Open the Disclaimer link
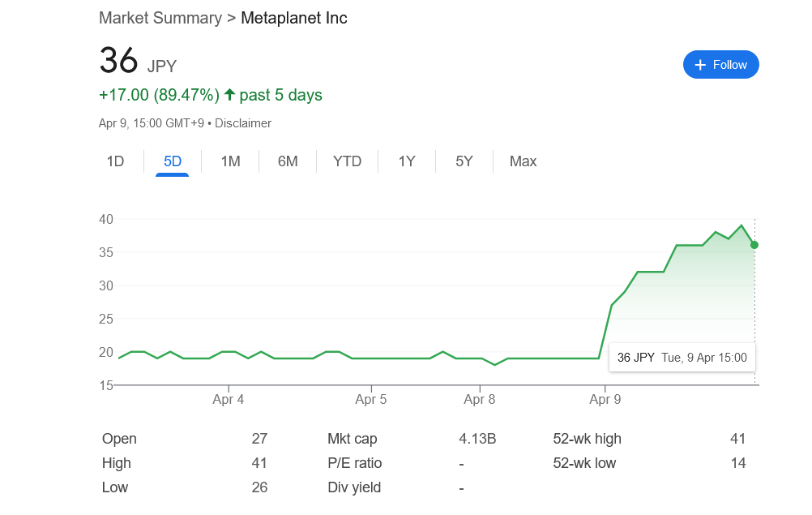 [243, 123]
